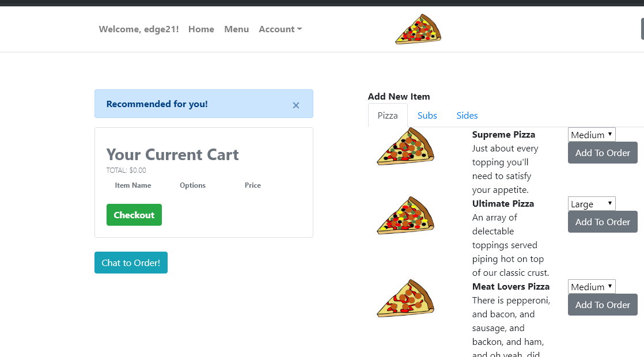Click the Supreme Pizza slice image

coord(406,146)
